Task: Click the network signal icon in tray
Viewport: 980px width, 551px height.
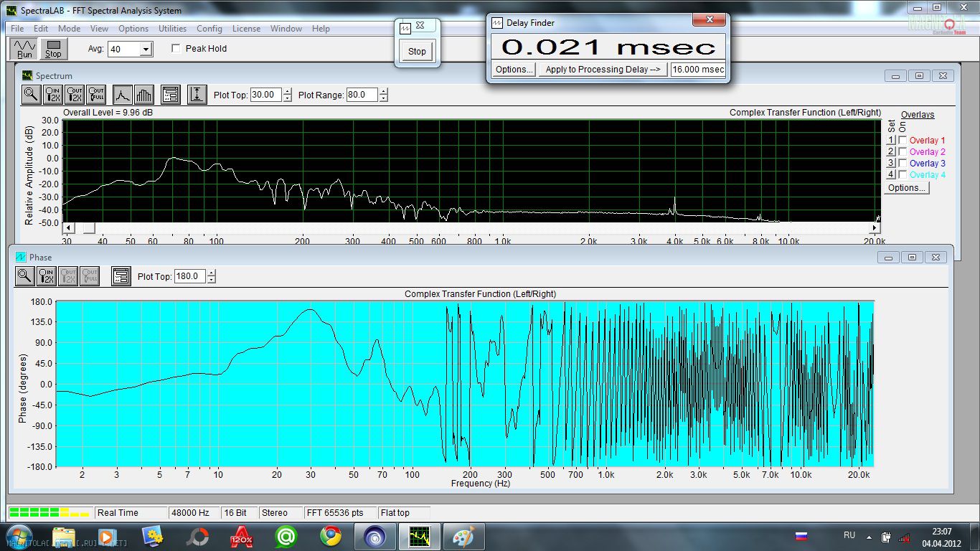Action: point(904,537)
